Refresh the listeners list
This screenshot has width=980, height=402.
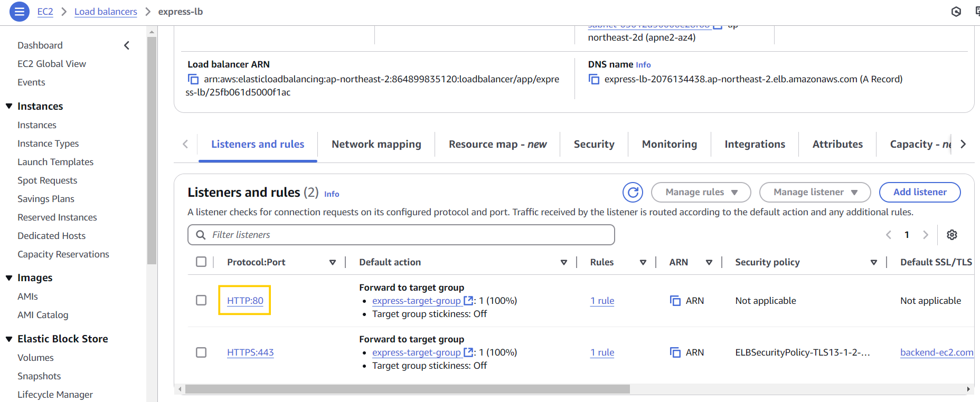[x=633, y=193]
